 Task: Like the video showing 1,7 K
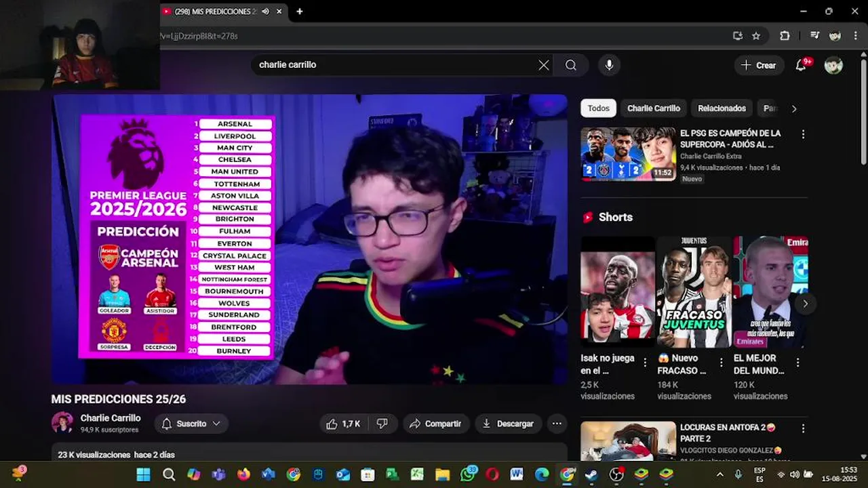click(343, 424)
